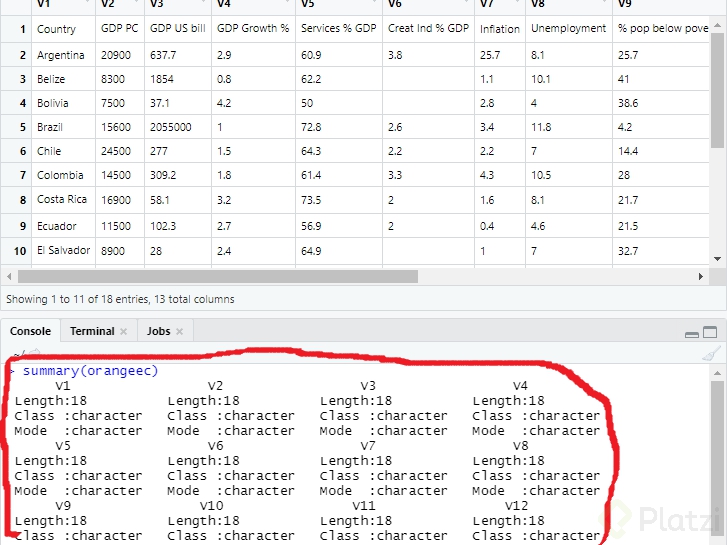Click down arrow of data viewer scrollbar
Screen dimensions: 727x545
tap(718, 259)
